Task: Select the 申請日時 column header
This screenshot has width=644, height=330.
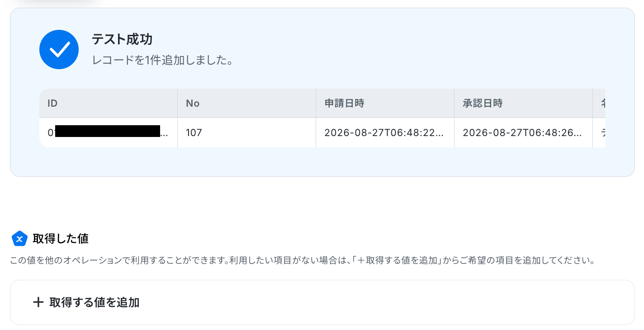Action: (x=385, y=103)
